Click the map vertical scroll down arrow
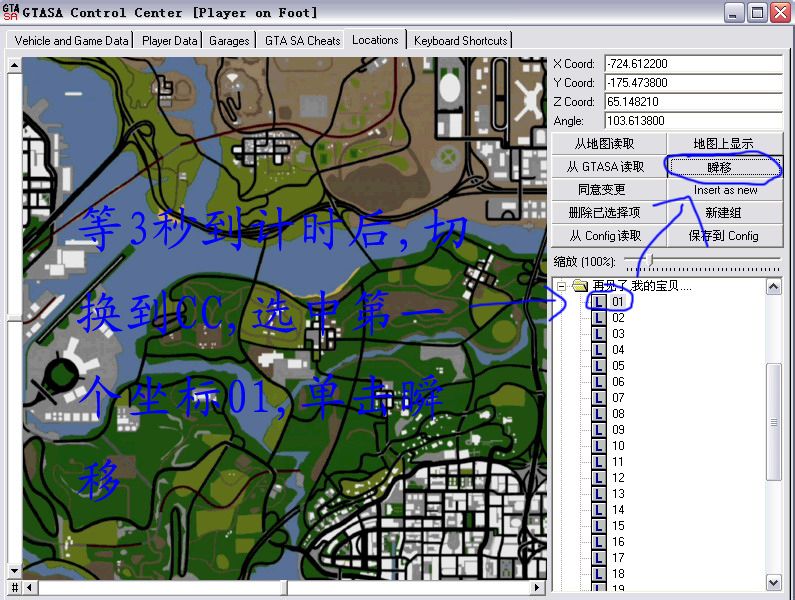This screenshot has height=600, width=795. click(x=15, y=571)
